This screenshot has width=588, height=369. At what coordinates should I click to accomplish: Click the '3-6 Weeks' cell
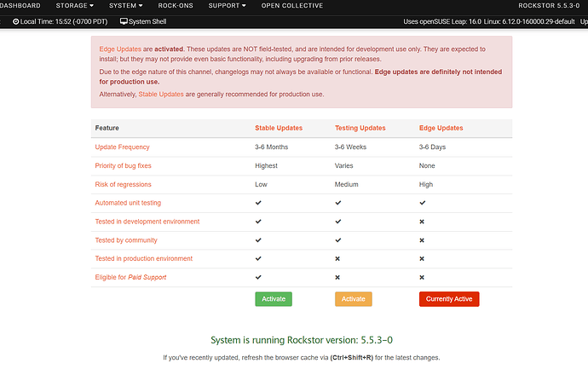(x=350, y=147)
